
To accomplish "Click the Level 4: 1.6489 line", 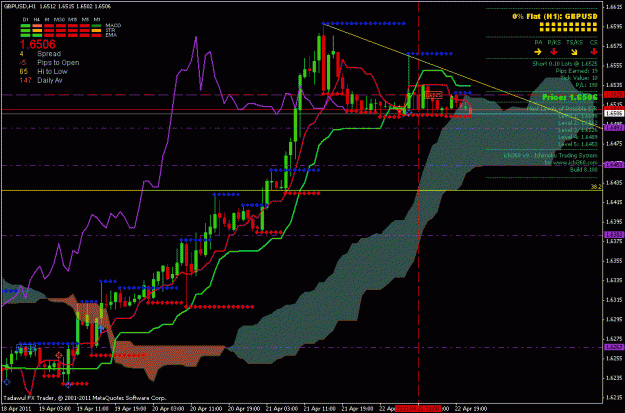I will (x=578, y=137).
